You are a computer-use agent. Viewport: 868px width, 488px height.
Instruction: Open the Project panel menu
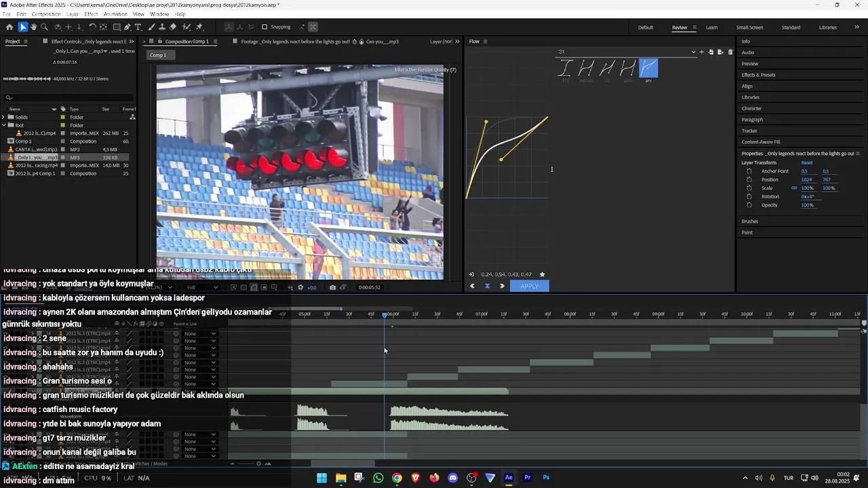pyautogui.click(x=26, y=41)
